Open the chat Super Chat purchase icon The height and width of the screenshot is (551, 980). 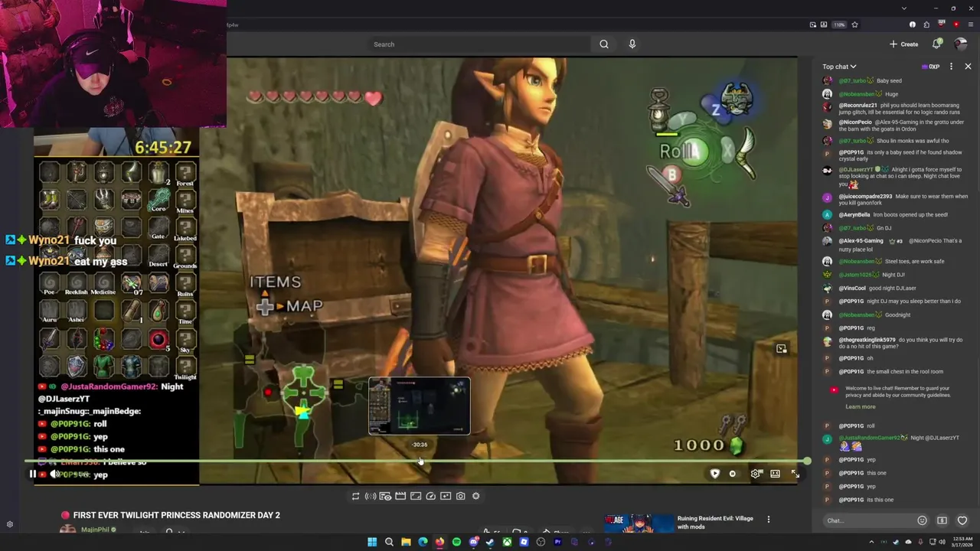click(x=942, y=520)
